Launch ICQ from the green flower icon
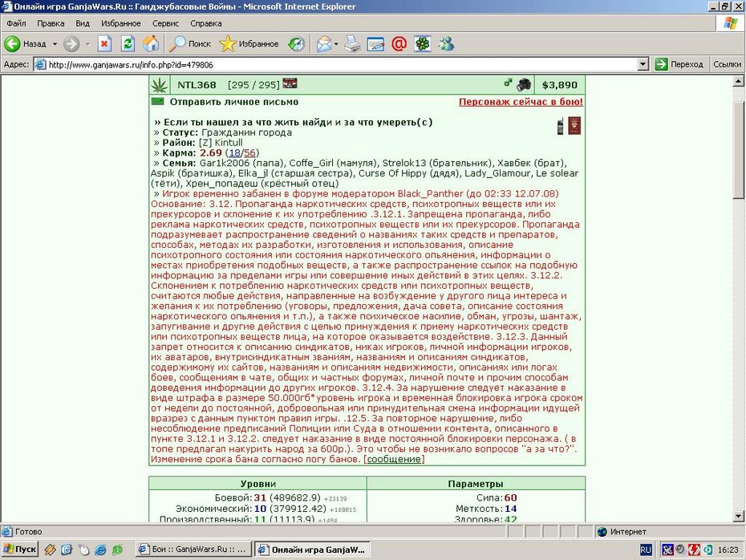This screenshot has height=560, width=746. pyautogui.click(x=422, y=44)
